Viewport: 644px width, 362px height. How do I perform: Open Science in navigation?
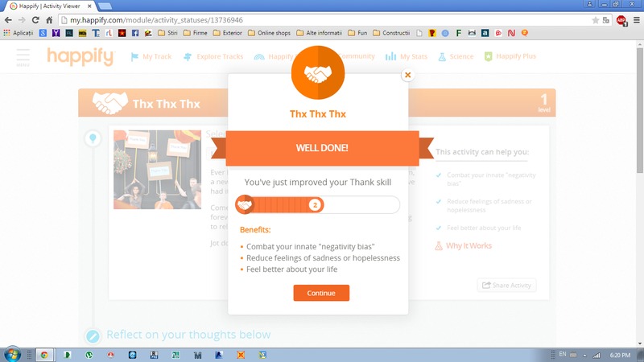(x=456, y=56)
